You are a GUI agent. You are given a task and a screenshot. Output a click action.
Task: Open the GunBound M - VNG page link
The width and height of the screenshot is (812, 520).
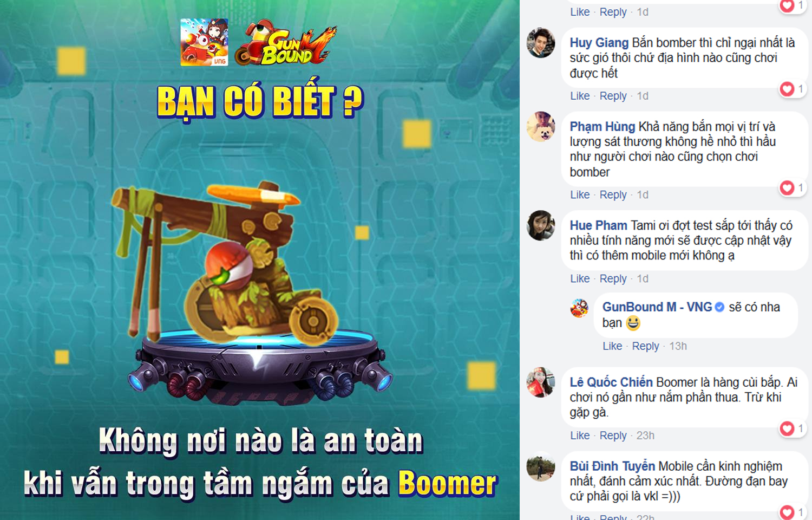(x=657, y=307)
